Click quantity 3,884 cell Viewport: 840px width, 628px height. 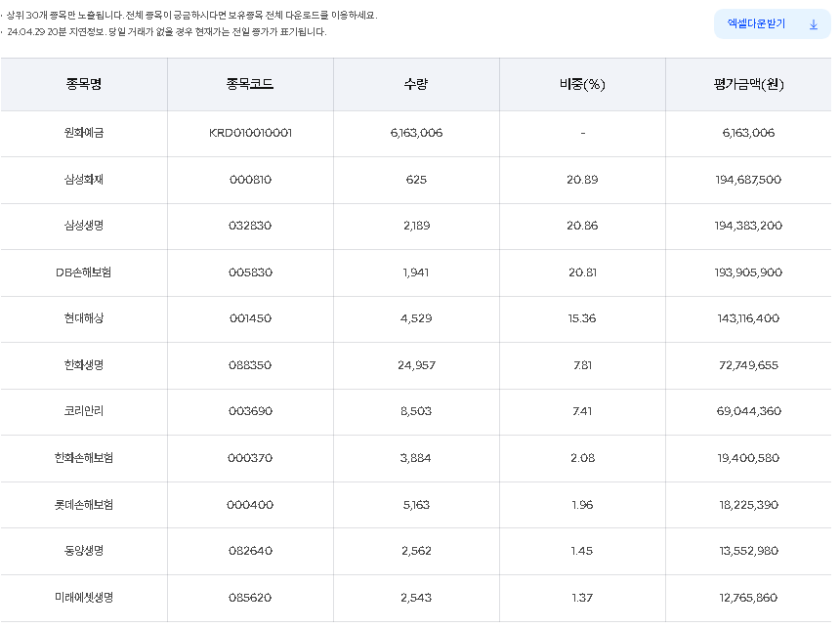(x=416, y=458)
